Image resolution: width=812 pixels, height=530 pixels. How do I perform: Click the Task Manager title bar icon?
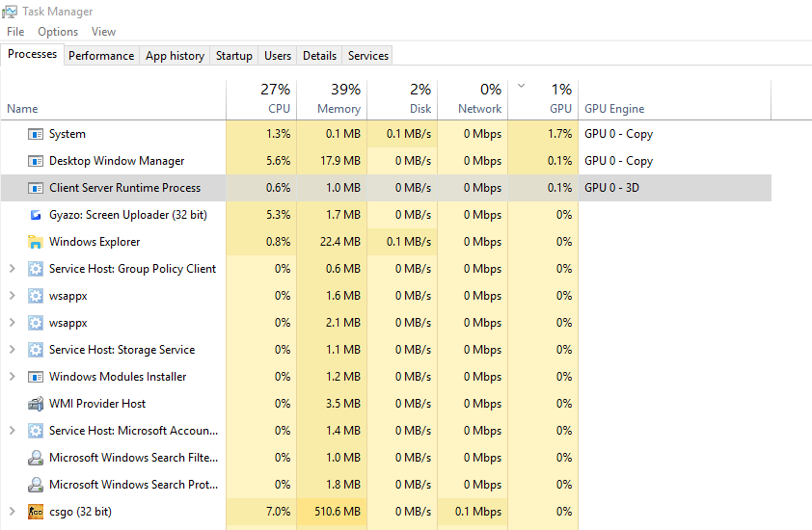[10, 11]
